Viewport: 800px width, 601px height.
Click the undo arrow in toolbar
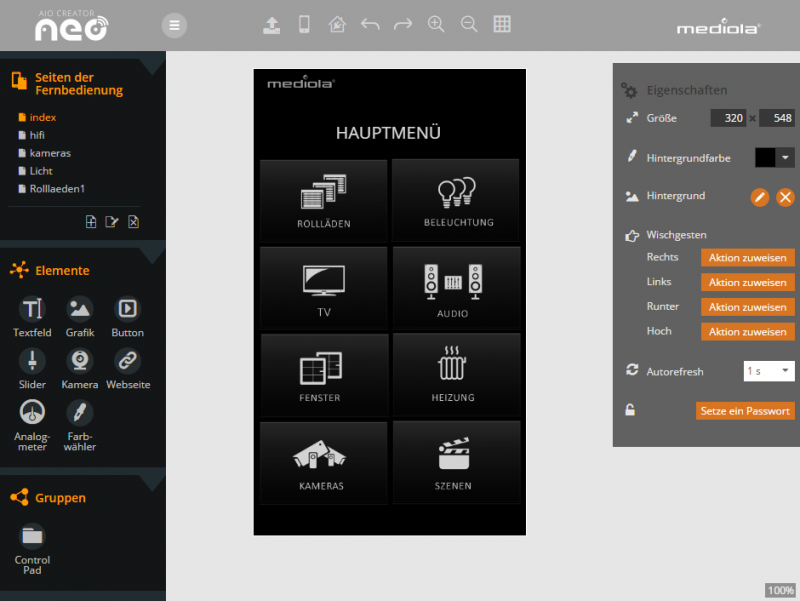tap(370, 25)
